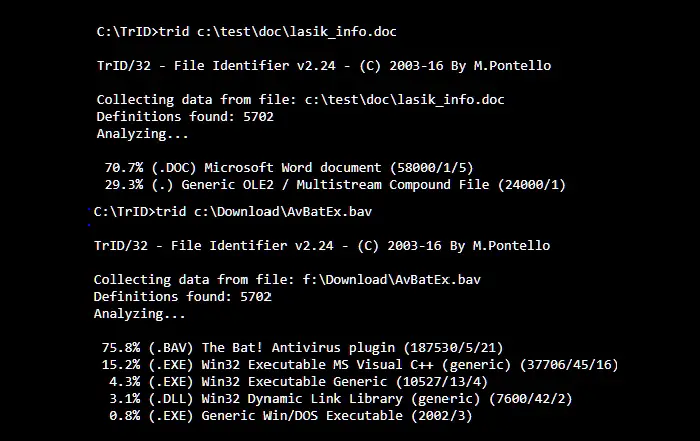Viewport: 700px width, 441px height.
Task: Click the second 'Definitions found: 5702' line
Action: (183, 297)
